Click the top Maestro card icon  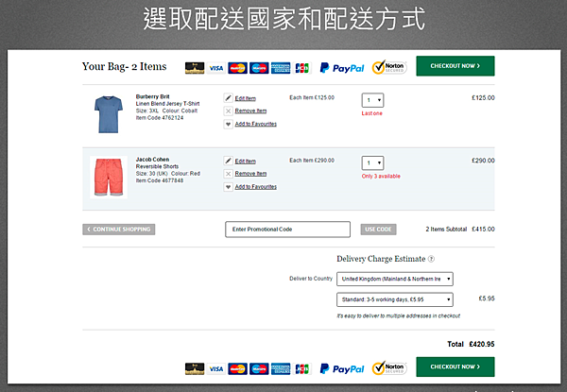pos(259,68)
